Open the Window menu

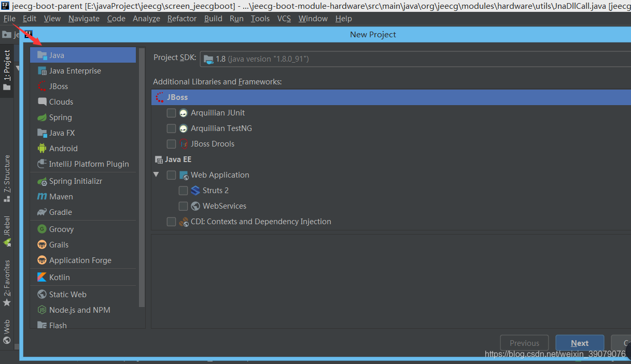pyautogui.click(x=313, y=19)
